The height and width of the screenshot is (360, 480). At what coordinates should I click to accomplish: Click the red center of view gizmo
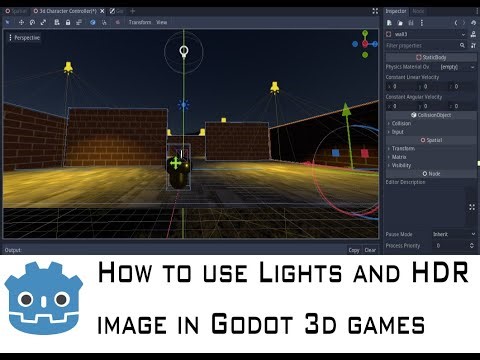[x=365, y=44]
